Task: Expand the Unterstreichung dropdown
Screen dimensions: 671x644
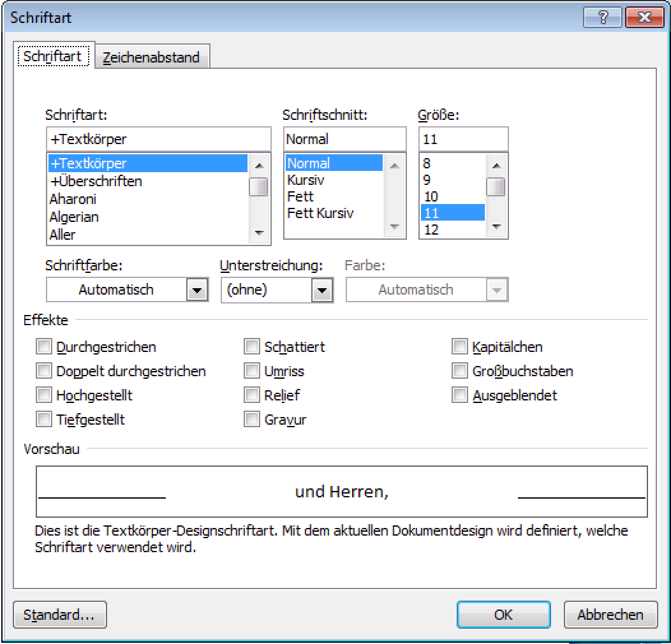Action: [322, 290]
